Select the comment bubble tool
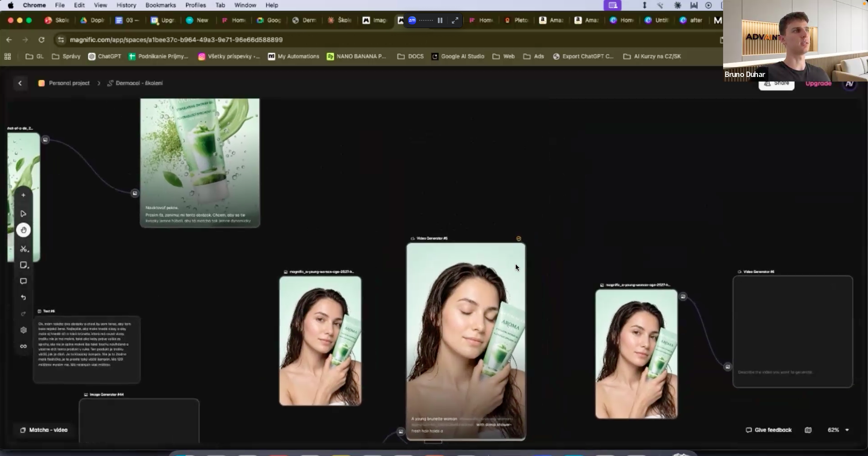 24,281
